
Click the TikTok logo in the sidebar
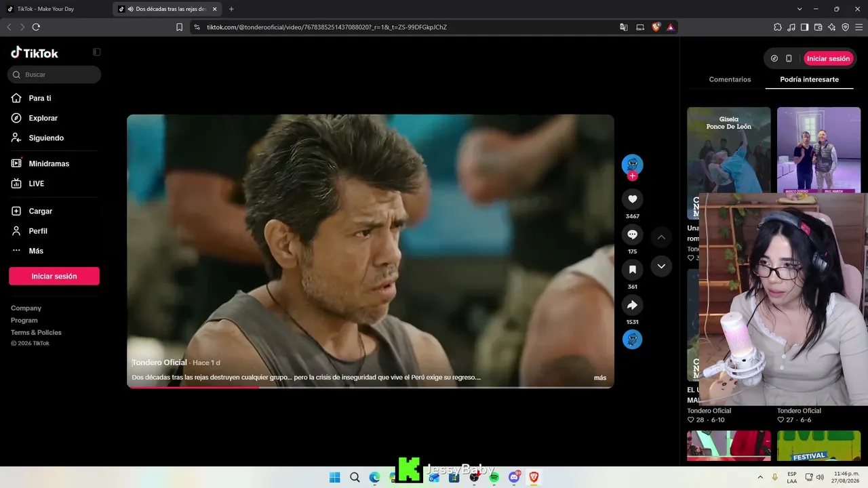pyautogui.click(x=35, y=53)
